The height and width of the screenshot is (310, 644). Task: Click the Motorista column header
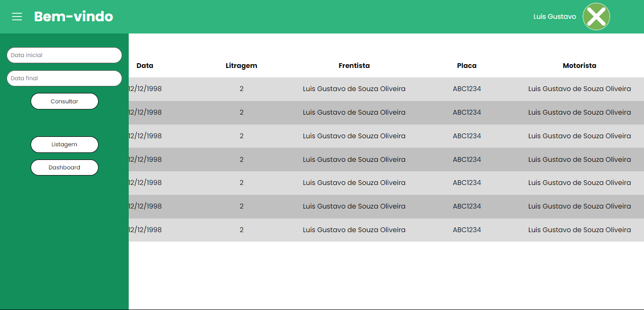click(579, 66)
